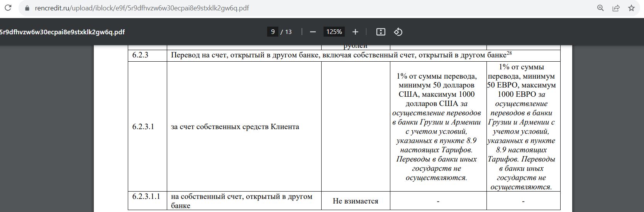Click the padlock site info icon
Image resolution: width=644 pixels, height=212 pixels.
point(27,8)
